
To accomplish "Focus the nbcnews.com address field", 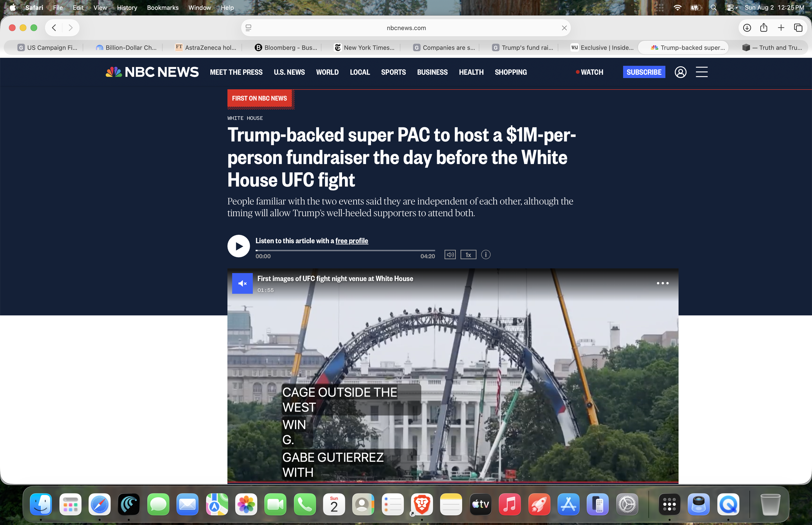I will (406, 28).
